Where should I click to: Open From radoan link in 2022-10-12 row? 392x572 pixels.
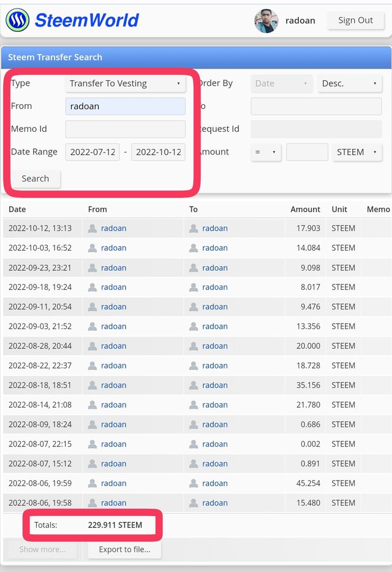coord(114,228)
